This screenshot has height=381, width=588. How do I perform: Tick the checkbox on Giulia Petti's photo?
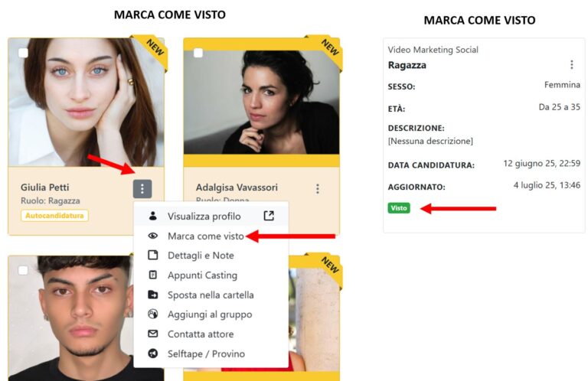point(23,53)
